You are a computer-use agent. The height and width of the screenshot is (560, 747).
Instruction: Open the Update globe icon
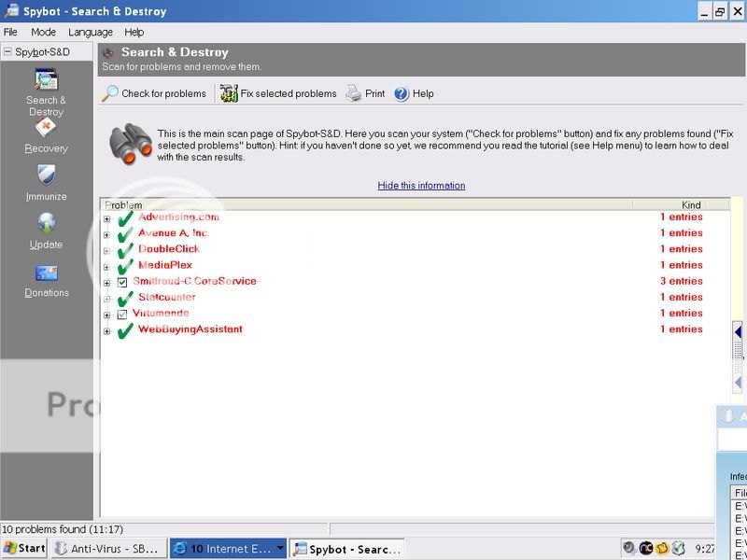pyautogui.click(x=46, y=223)
